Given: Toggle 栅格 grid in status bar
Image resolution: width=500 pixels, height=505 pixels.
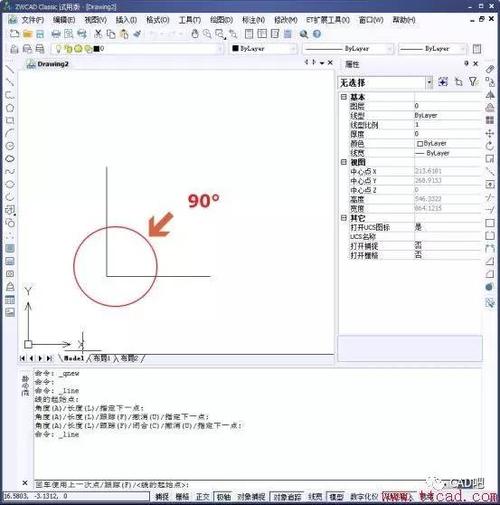Looking at the screenshot, I should pyautogui.click(x=182, y=497).
